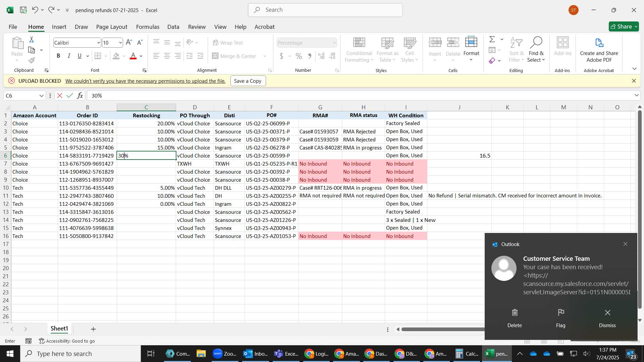Screen dimensions: 644x362
Task: Click in the title bar Search box
Action: (x=325, y=10)
